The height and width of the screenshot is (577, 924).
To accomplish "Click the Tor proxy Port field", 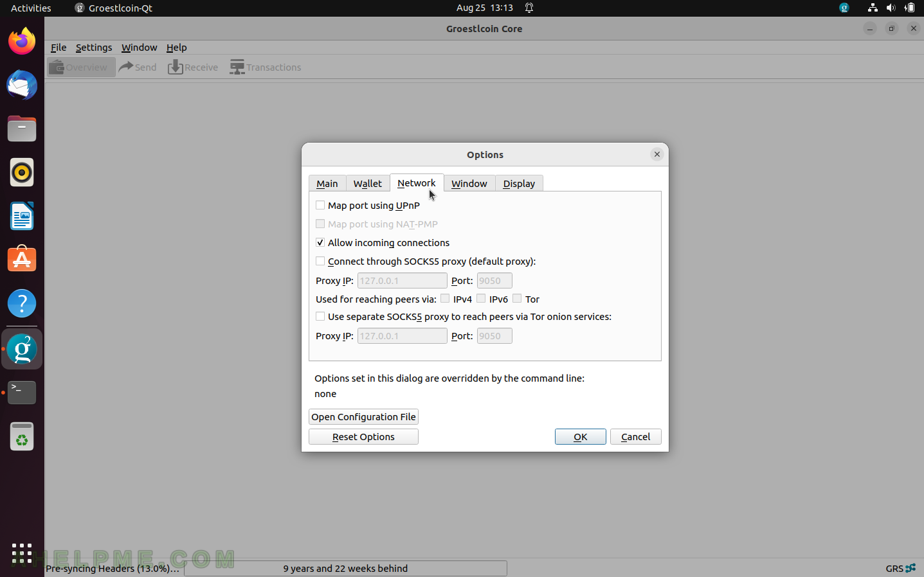I will (494, 335).
